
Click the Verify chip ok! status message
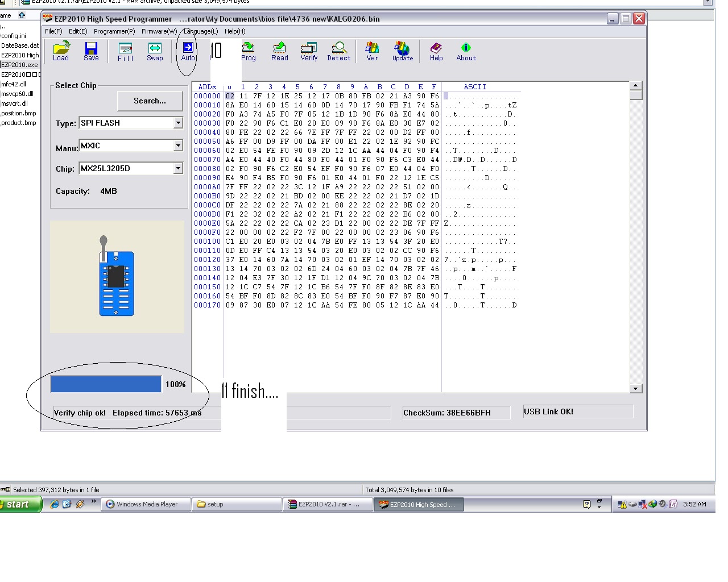pos(80,413)
